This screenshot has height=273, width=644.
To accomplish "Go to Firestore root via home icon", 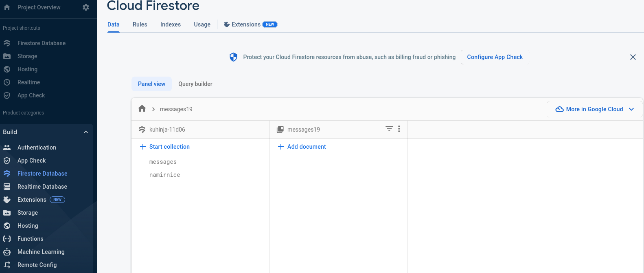I will coord(142,108).
